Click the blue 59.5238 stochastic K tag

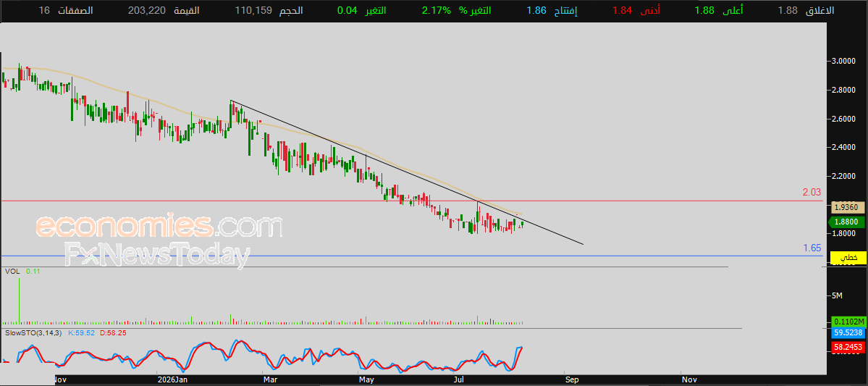848,333
